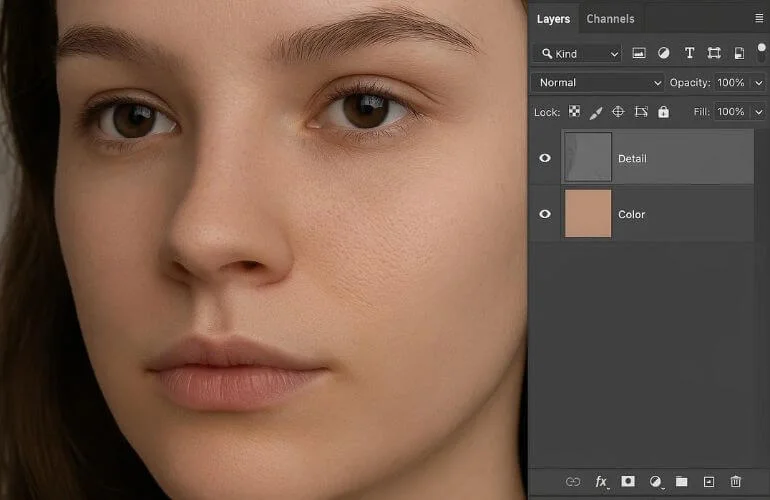Toggle visibility of the Color layer
This screenshot has width=770, height=500.
click(x=545, y=214)
